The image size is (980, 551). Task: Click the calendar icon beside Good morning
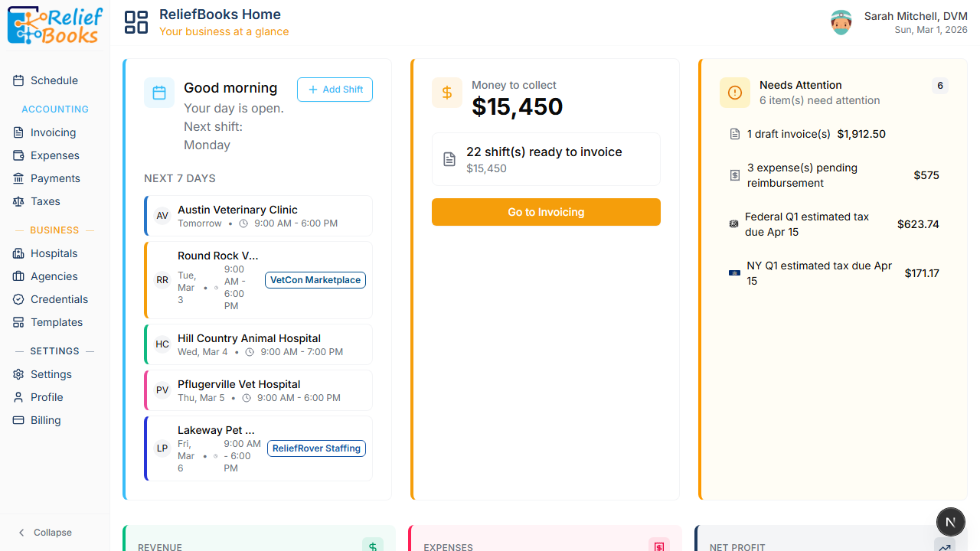tap(159, 93)
